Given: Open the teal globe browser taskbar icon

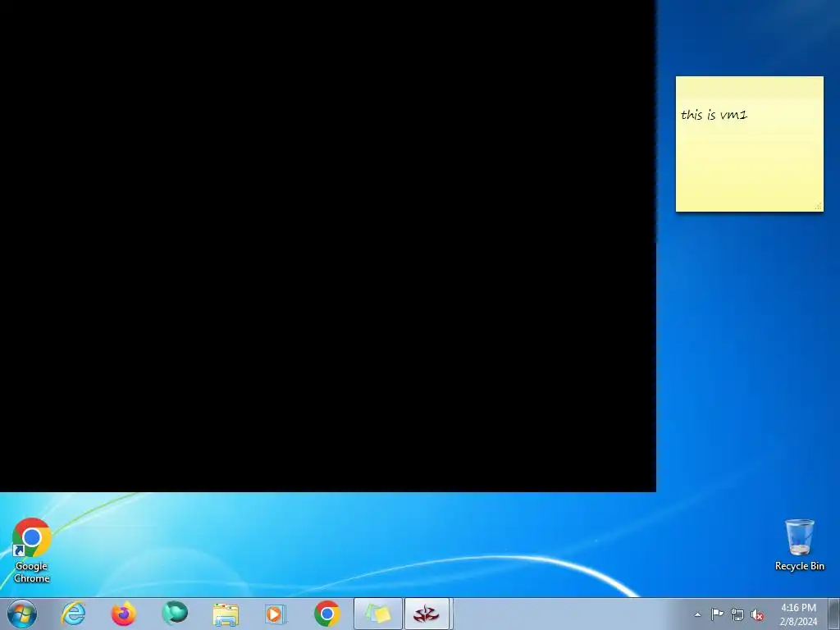Looking at the screenshot, I should coord(175,614).
